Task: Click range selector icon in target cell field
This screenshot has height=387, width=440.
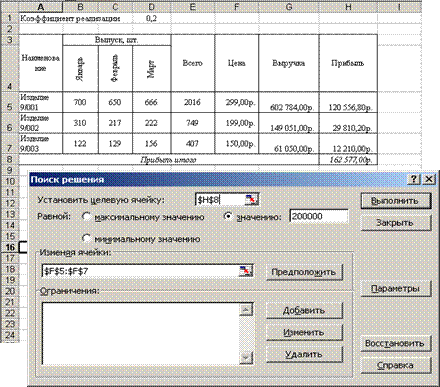Action: pos(251,200)
